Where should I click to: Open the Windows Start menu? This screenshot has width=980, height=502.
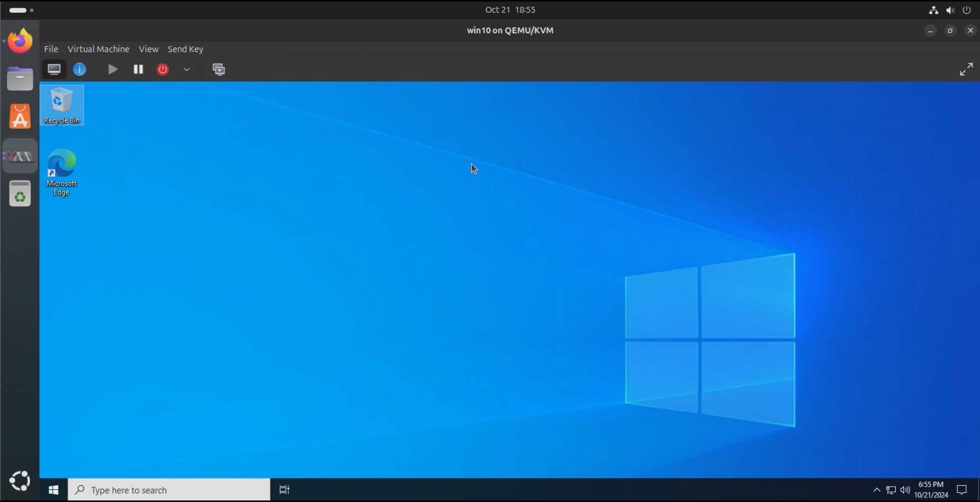coord(54,490)
